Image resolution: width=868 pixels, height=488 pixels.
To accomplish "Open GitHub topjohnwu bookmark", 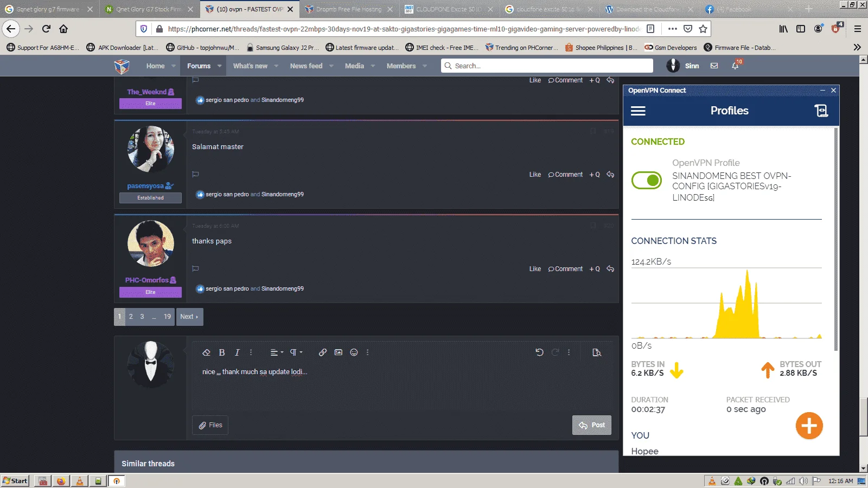I will tap(202, 48).
